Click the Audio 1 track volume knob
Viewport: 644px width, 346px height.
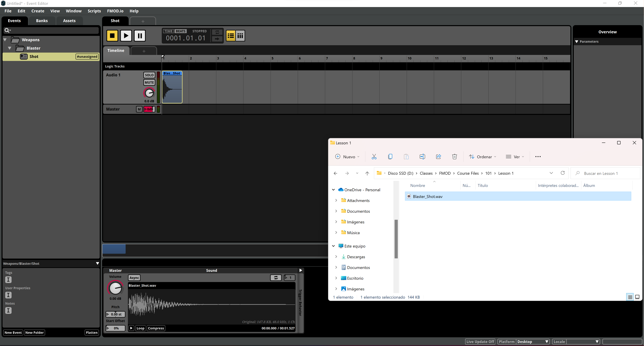click(149, 93)
